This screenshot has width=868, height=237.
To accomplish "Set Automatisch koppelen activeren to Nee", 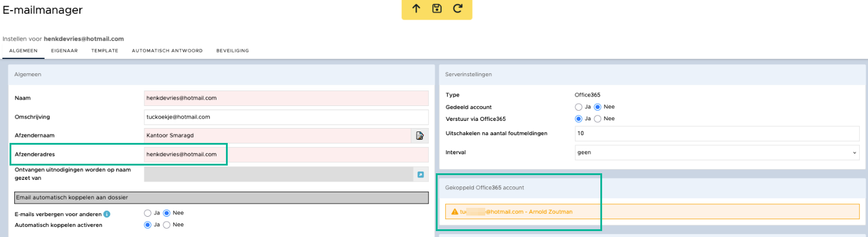I will pos(166,224).
